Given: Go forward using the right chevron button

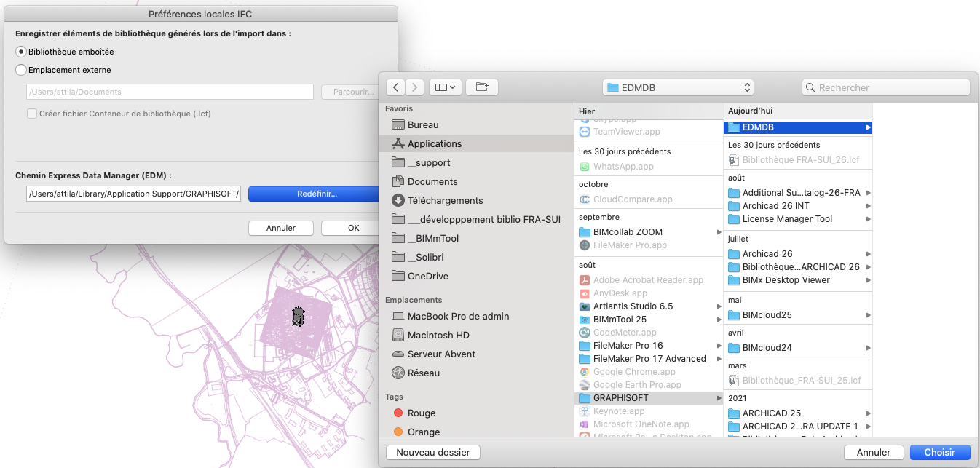Looking at the screenshot, I should click(x=415, y=87).
